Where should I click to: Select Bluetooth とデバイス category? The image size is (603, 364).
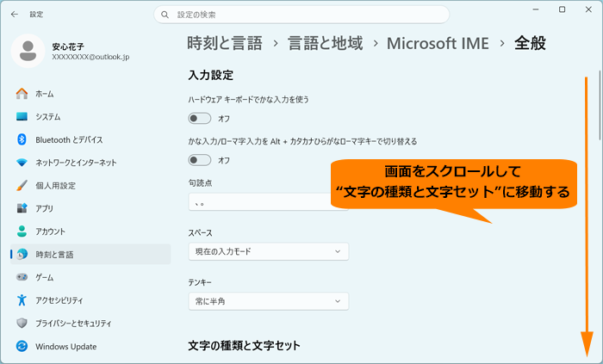(x=90, y=139)
